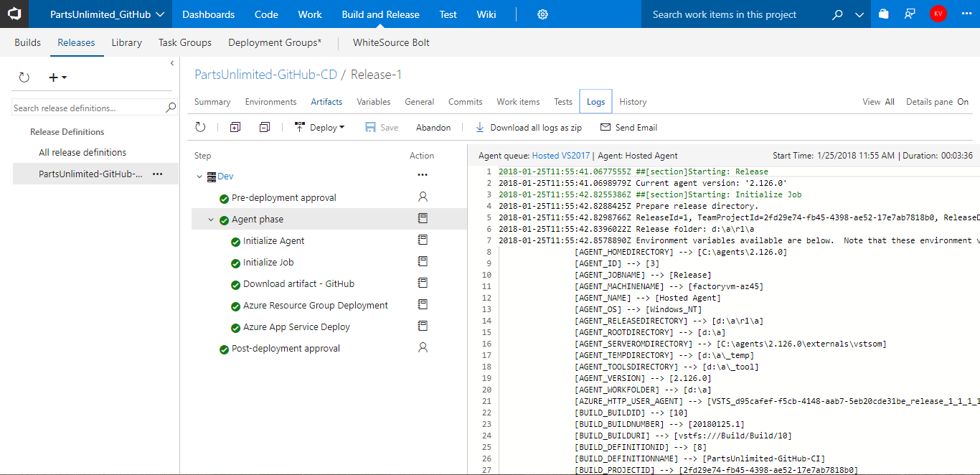Click Pre-deployment approval person icon
Image resolution: width=980 pixels, height=475 pixels.
[x=423, y=197]
